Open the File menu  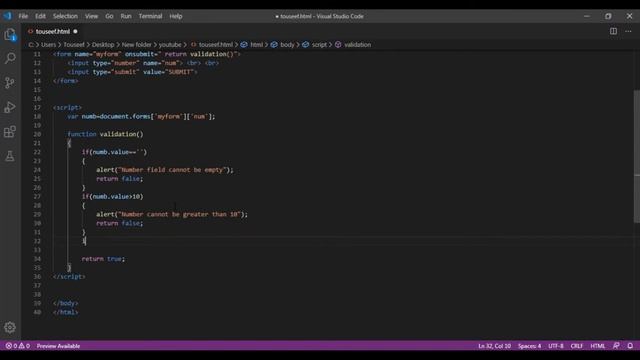(x=23, y=16)
